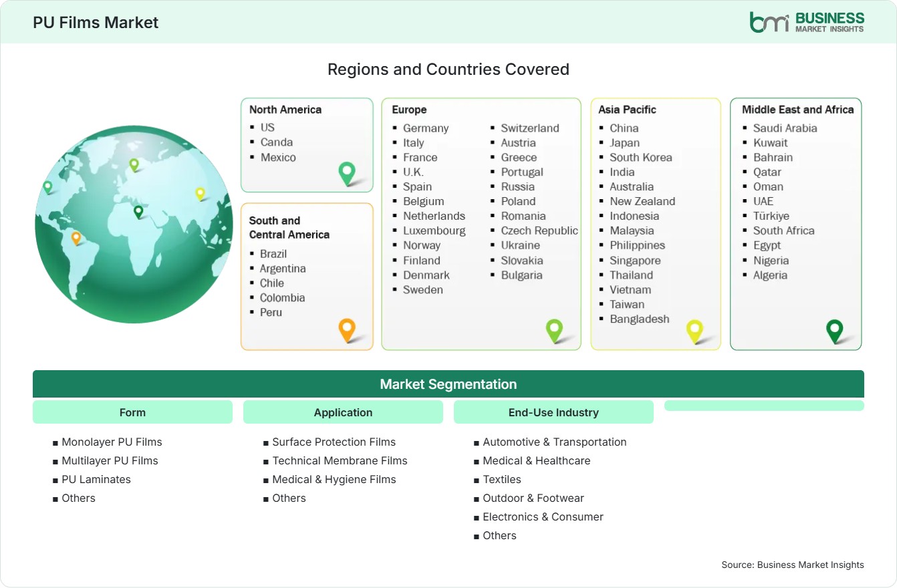Image resolution: width=897 pixels, height=588 pixels.
Task: Click 'Multilayer PU Films' item
Action: click(x=110, y=460)
